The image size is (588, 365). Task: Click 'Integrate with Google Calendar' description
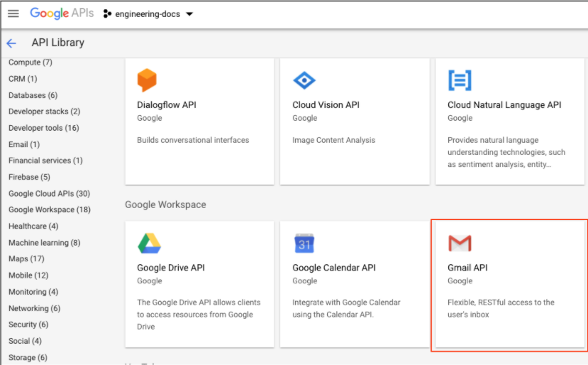pos(347,308)
